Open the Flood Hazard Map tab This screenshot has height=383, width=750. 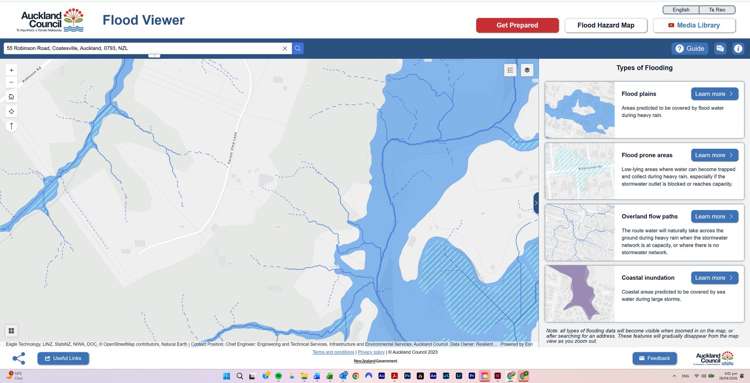pyautogui.click(x=606, y=25)
